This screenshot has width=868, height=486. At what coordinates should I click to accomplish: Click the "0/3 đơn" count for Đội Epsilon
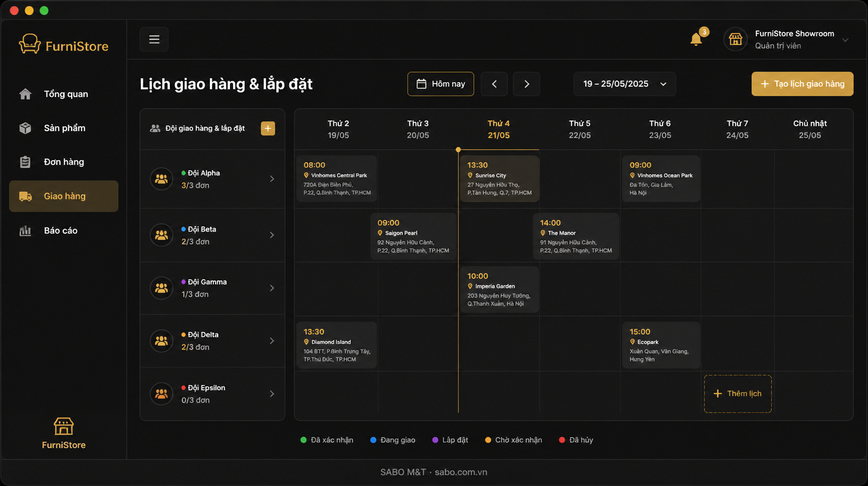(196, 400)
